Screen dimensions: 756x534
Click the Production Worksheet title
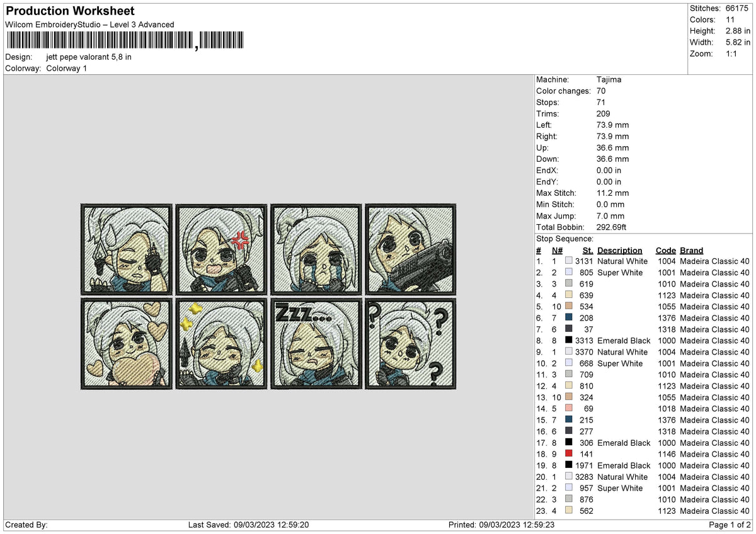tap(70, 11)
